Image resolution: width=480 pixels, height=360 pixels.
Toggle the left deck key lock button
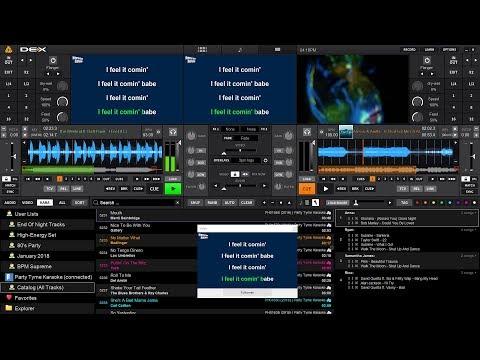(x=6, y=179)
